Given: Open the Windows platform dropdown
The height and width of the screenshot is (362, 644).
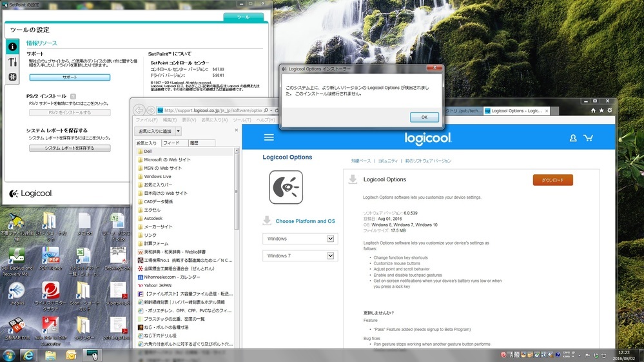Looking at the screenshot, I should [x=300, y=239].
